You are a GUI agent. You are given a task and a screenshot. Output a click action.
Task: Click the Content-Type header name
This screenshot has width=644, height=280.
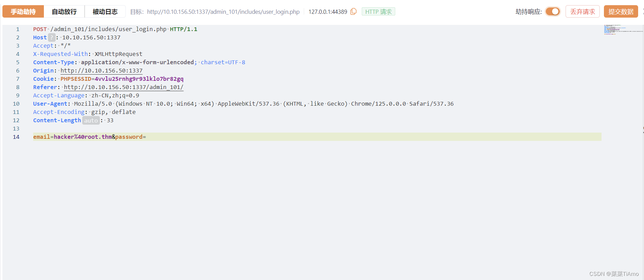point(54,62)
